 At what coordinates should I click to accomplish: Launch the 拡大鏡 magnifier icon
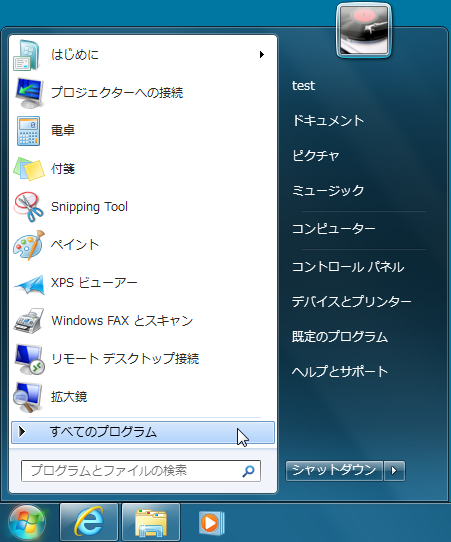coord(28,397)
